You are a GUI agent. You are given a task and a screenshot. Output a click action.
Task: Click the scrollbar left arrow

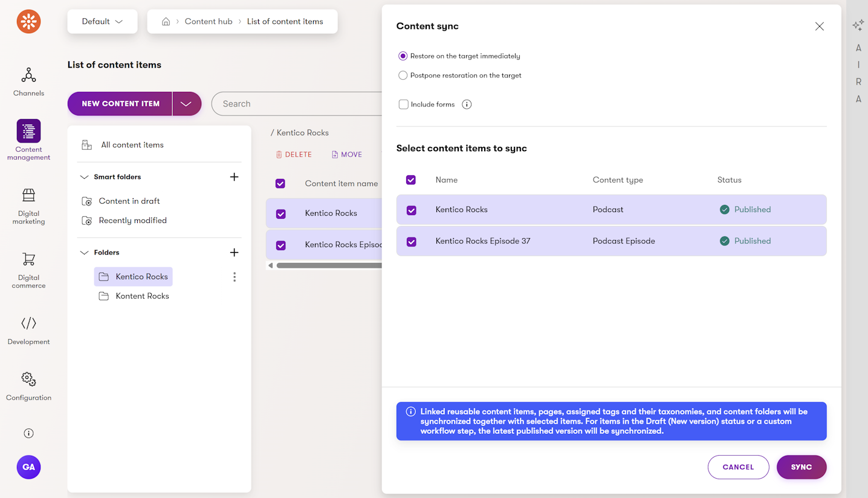270,265
